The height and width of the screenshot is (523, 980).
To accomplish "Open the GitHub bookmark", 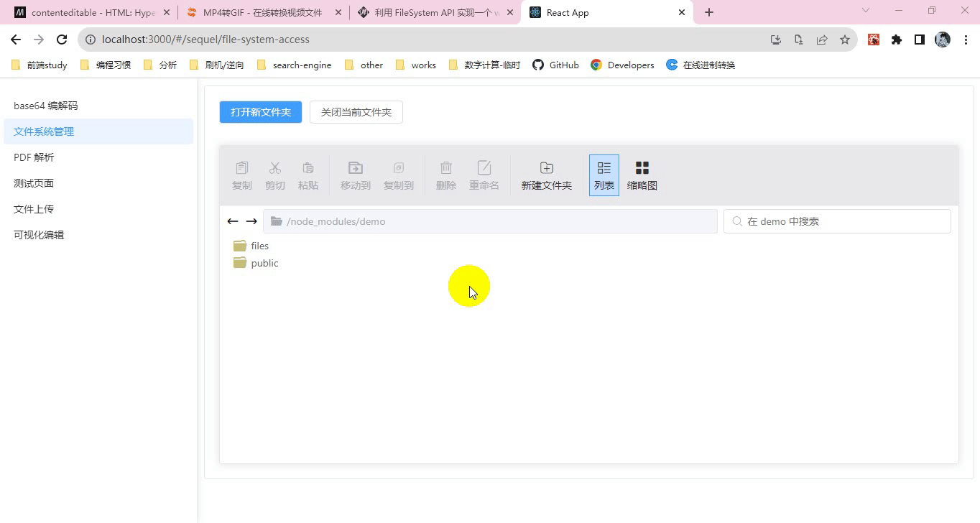I will tap(555, 65).
